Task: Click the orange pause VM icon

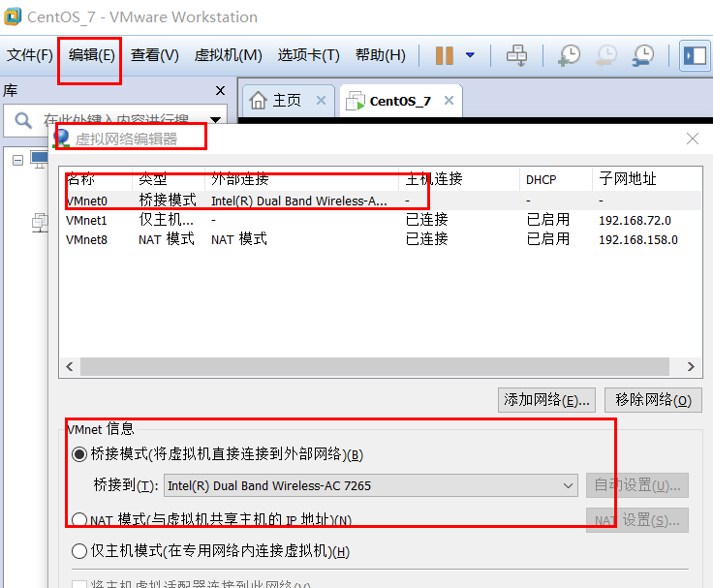Action: point(445,55)
